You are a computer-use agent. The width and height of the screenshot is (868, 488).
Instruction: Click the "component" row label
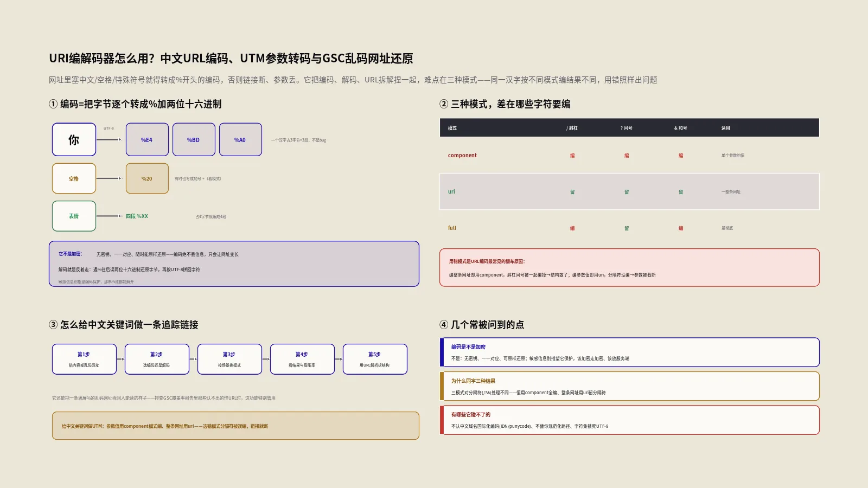pyautogui.click(x=462, y=155)
